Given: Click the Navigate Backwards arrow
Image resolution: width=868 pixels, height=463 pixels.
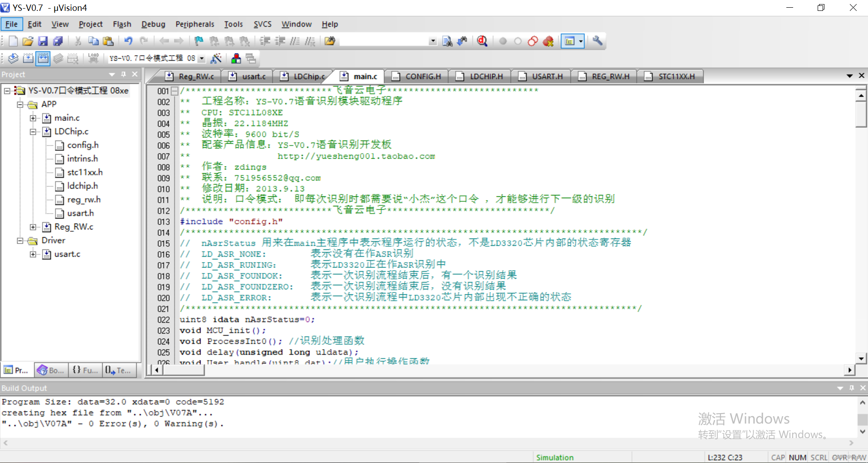Looking at the screenshot, I should tap(164, 41).
